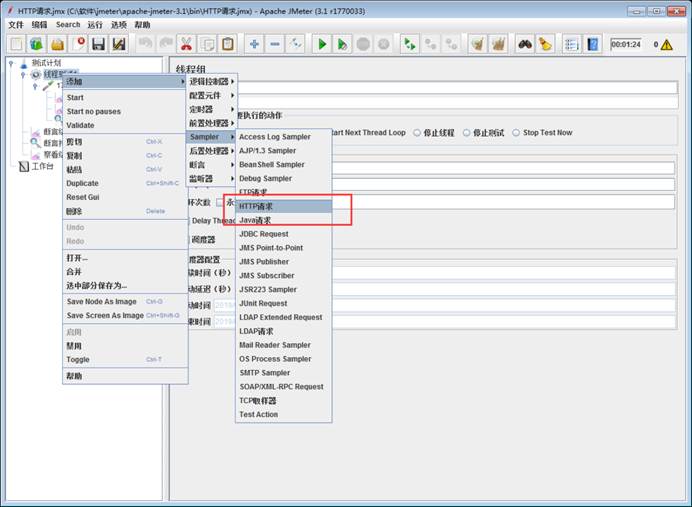The image size is (692, 507).
Task: Open the Search menu in menu bar
Action: click(x=68, y=25)
